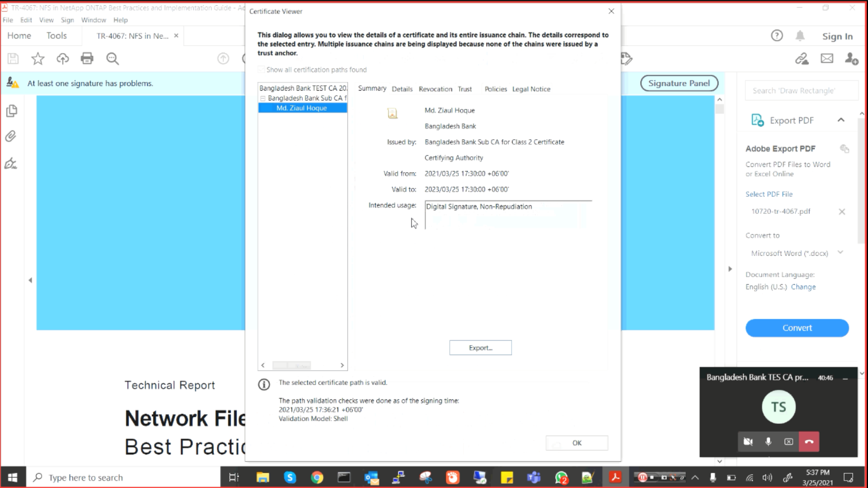868x488 pixels.
Task: Switch to the Trust tab
Action: coord(465,89)
